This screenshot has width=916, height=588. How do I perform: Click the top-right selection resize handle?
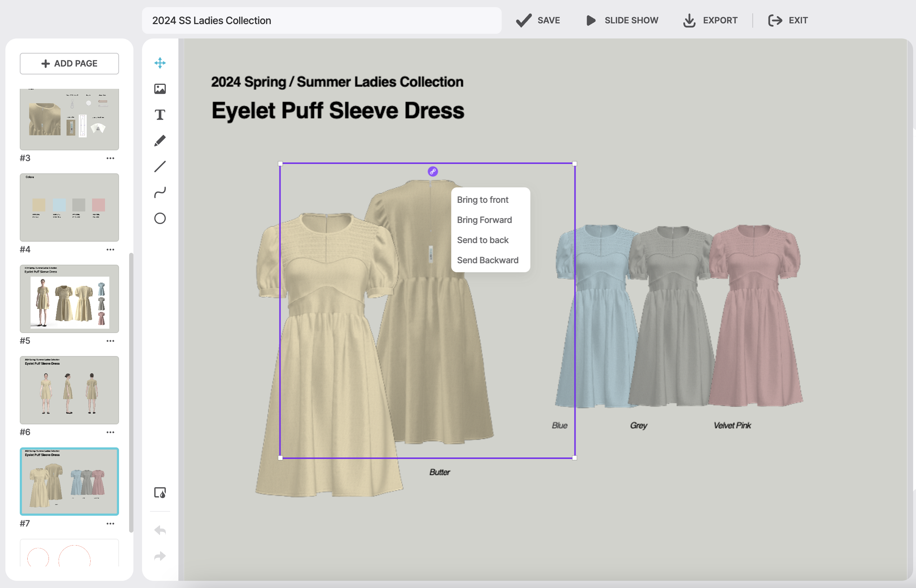click(575, 164)
